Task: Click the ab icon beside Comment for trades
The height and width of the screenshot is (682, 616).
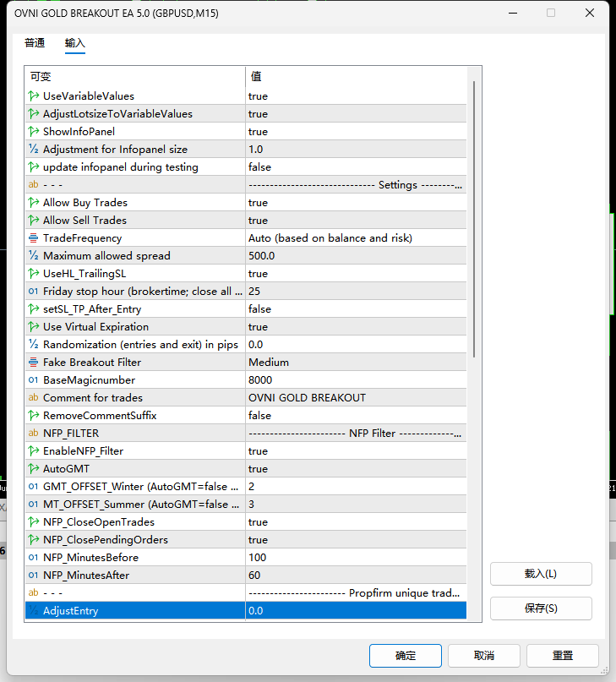Action: point(34,397)
